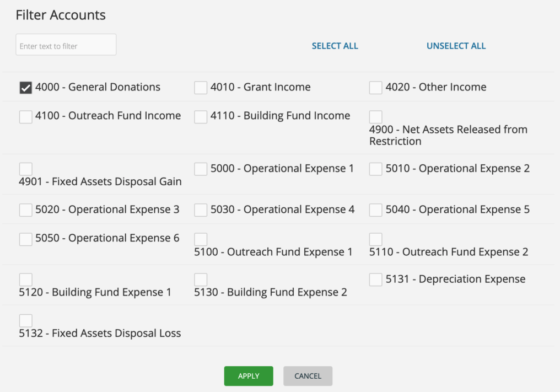
Task: Uncheck the 4000 - General Donations checkbox
Action: click(x=26, y=88)
